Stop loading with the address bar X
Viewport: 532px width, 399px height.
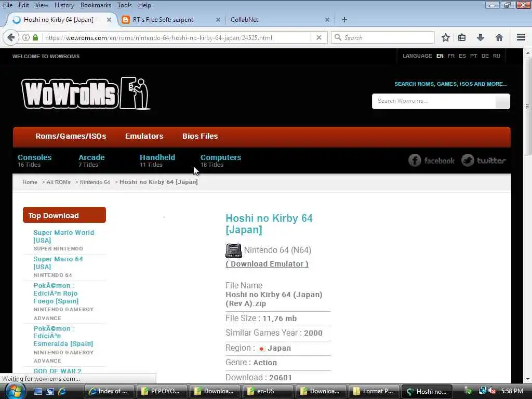(318, 37)
